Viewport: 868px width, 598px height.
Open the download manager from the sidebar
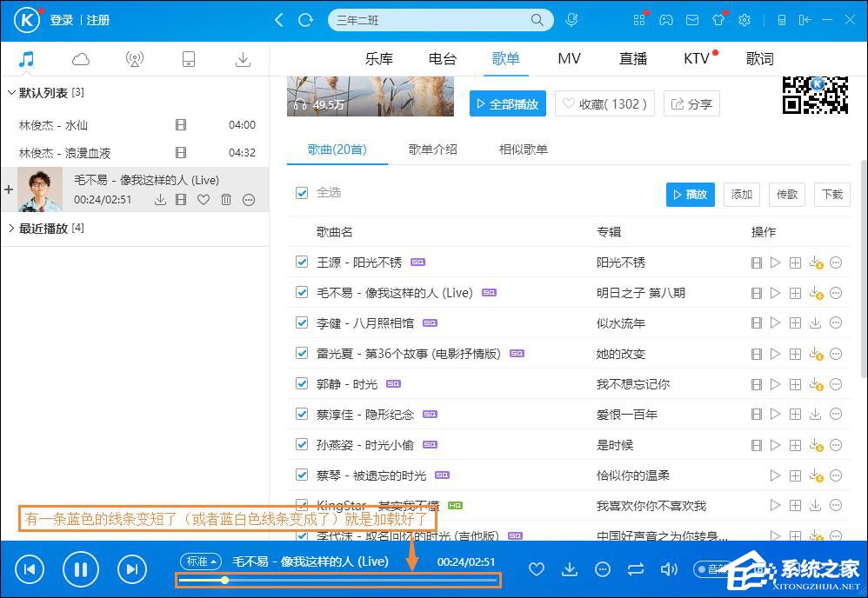point(243,58)
